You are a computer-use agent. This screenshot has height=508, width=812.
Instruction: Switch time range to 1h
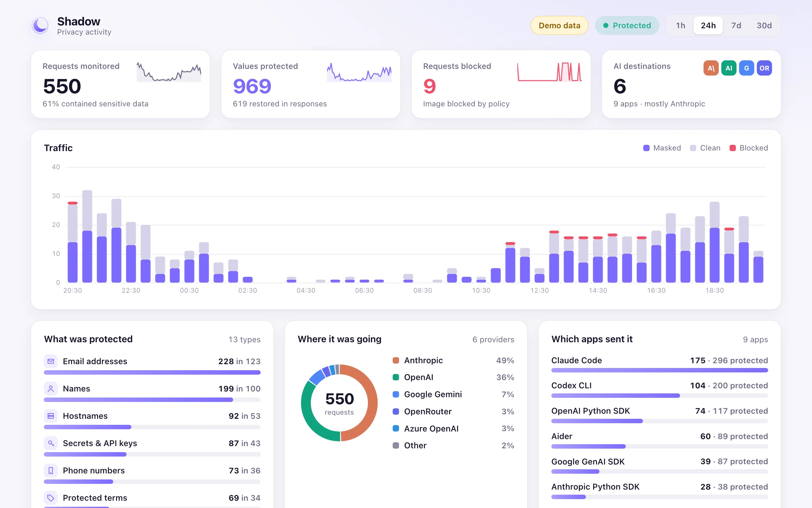680,25
